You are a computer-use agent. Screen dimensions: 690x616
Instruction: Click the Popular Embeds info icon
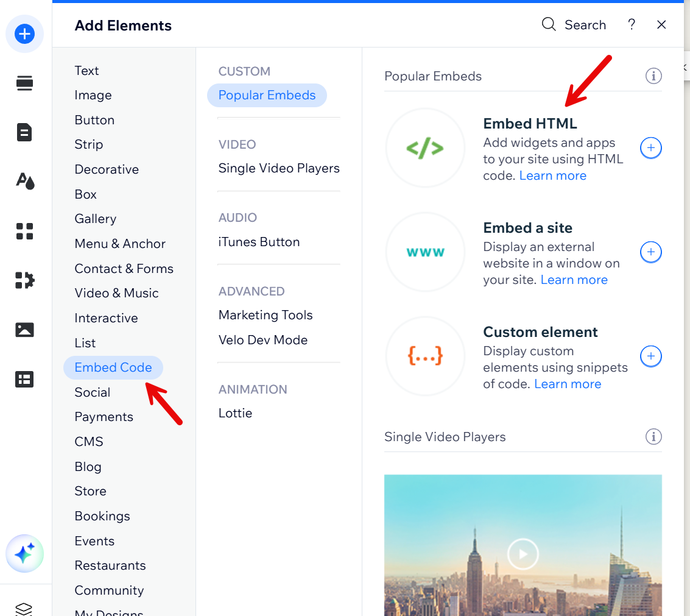click(x=653, y=76)
